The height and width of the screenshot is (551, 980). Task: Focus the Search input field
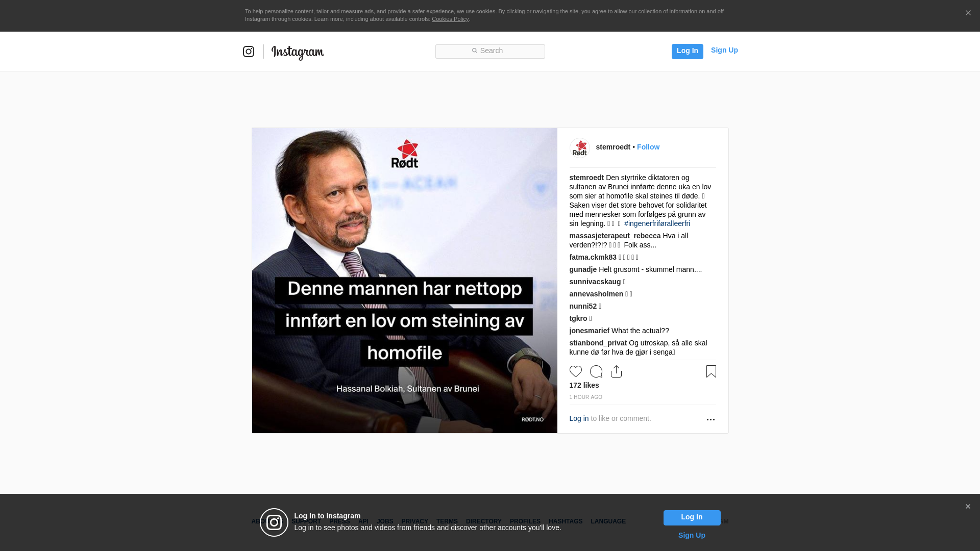point(490,51)
